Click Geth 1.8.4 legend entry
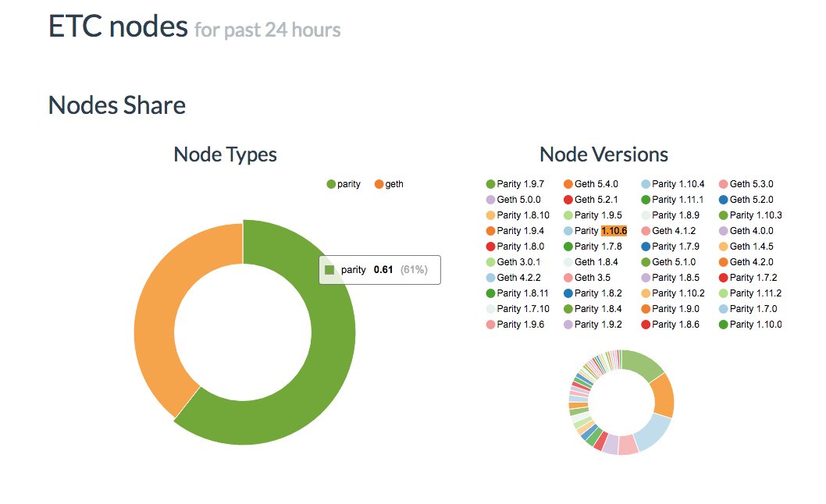The width and height of the screenshot is (826, 504). point(590,261)
